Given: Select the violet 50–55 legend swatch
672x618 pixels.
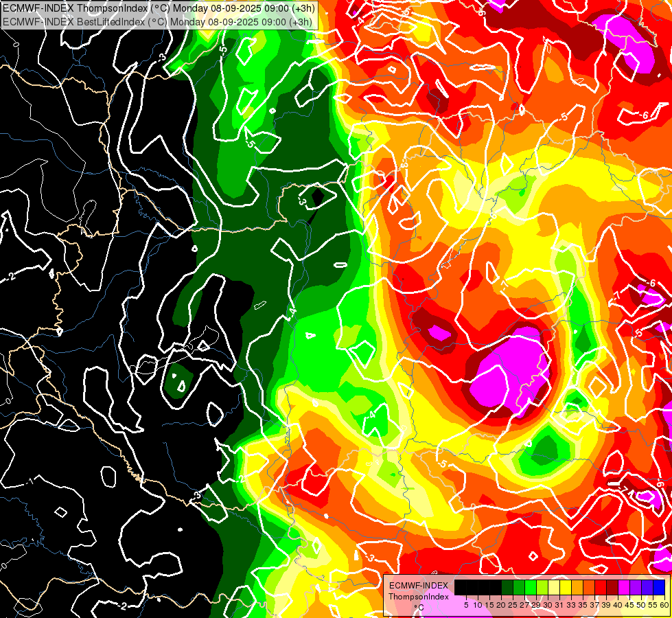Looking at the screenshot, I should [647, 587].
